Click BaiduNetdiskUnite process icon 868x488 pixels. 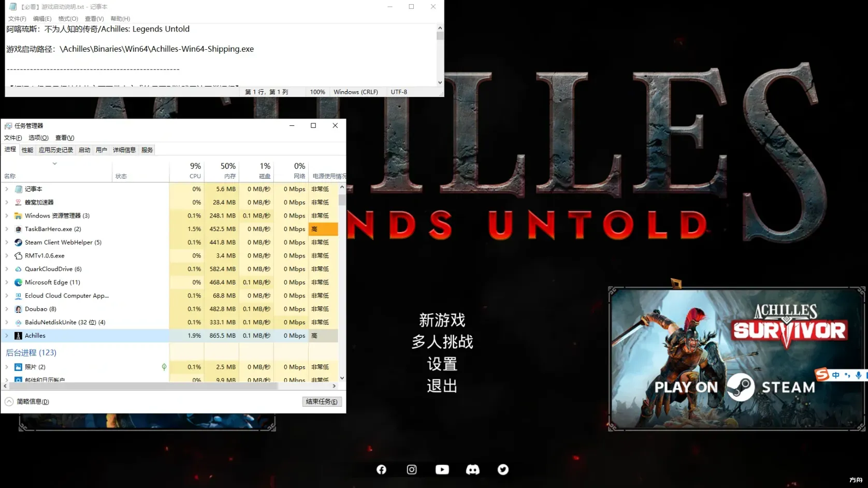point(18,322)
